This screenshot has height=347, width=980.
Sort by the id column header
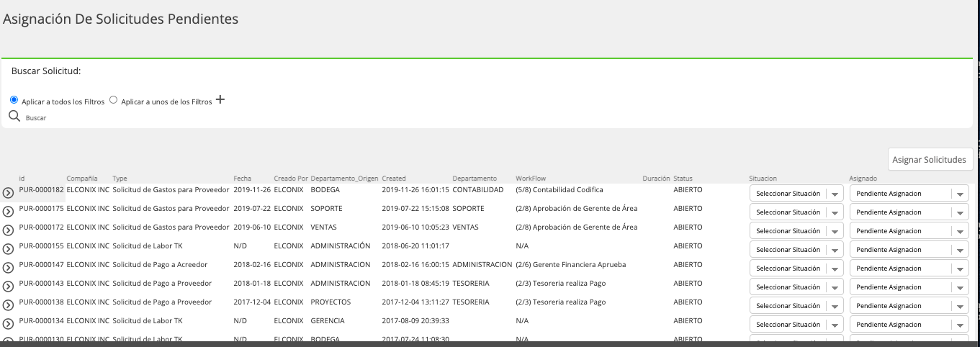point(22,178)
